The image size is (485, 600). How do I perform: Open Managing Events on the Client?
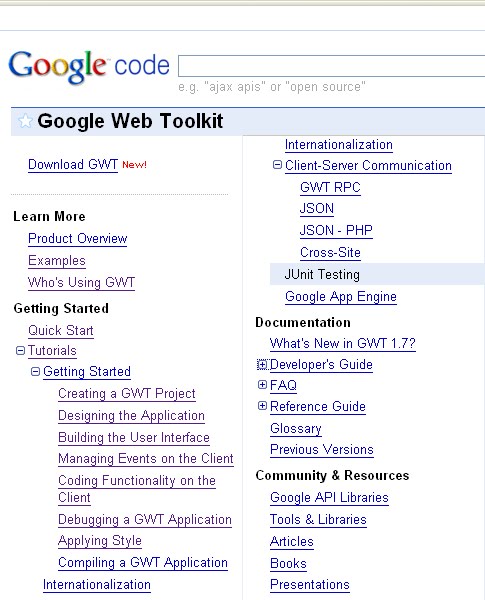point(145,458)
